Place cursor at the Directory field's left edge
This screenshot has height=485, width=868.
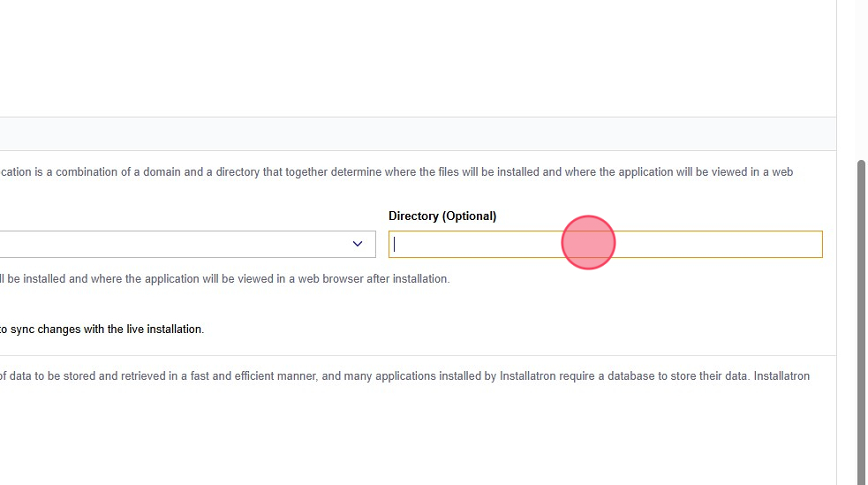(x=394, y=245)
